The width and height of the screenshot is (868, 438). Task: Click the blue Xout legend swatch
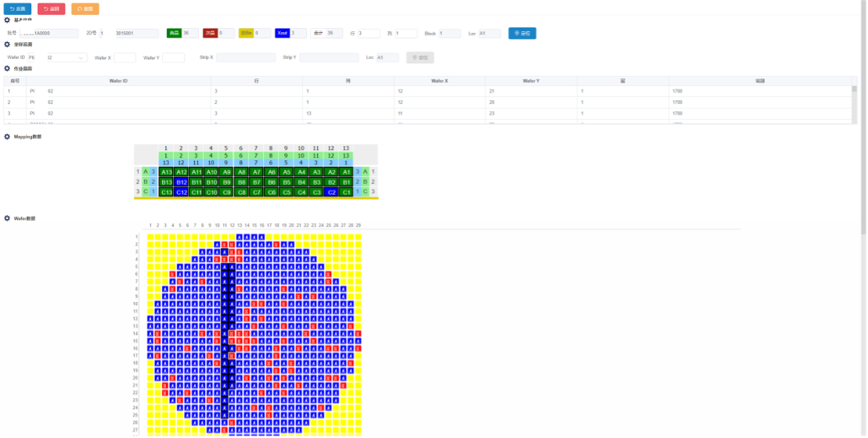[283, 33]
